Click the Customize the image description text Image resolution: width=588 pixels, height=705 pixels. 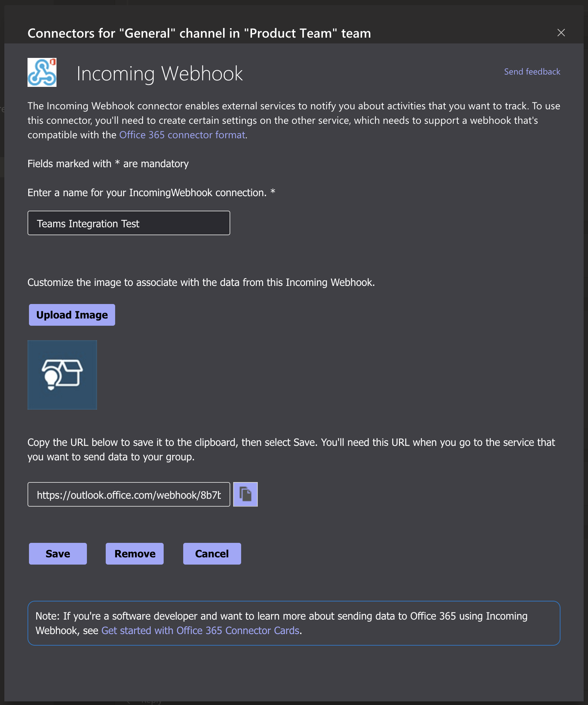pos(201,282)
